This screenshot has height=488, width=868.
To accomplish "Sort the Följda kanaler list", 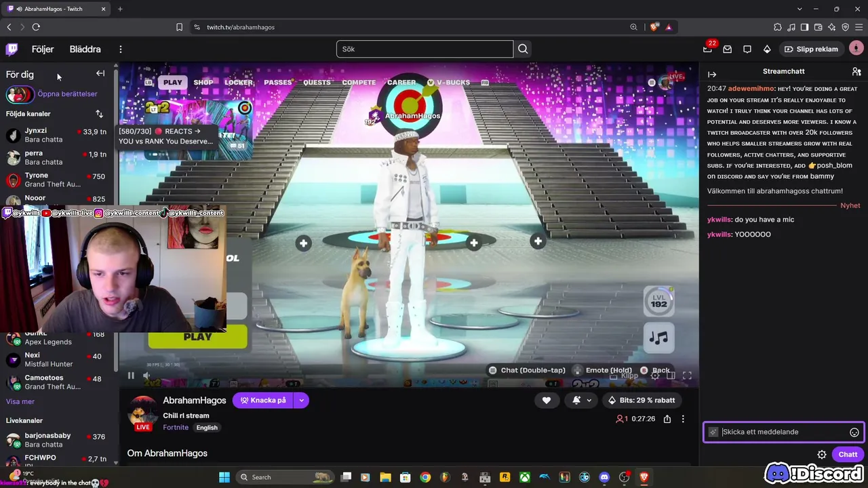I will tap(99, 114).
